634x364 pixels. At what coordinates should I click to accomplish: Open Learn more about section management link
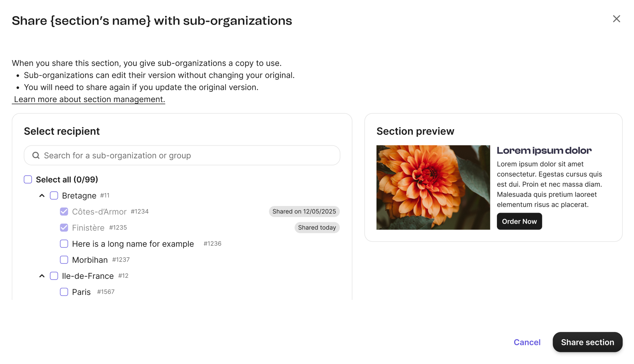(x=89, y=99)
